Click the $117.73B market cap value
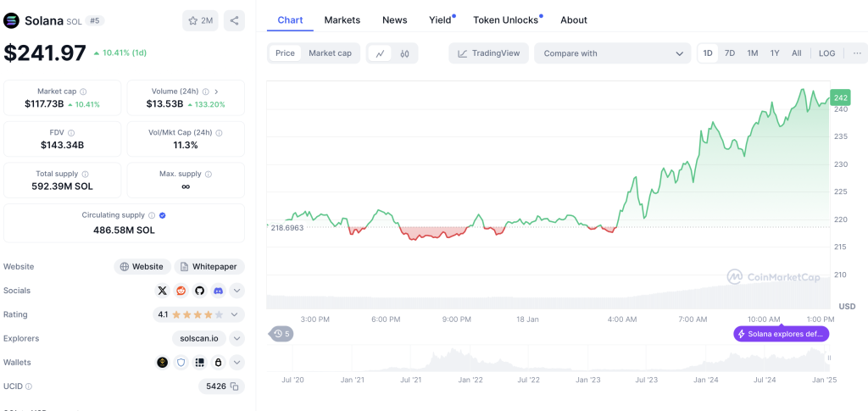868x411 pixels. (x=44, y=103)
